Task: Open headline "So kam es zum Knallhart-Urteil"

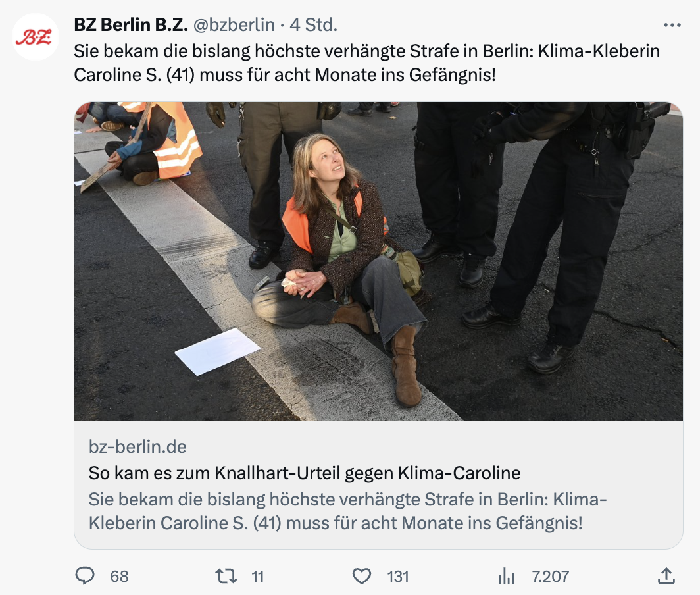Action: [305, 473]
